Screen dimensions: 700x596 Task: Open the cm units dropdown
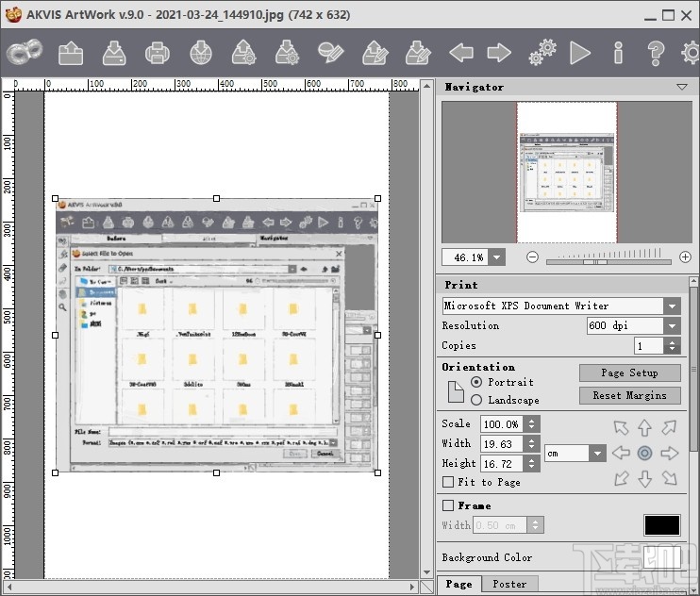[597, 454]
